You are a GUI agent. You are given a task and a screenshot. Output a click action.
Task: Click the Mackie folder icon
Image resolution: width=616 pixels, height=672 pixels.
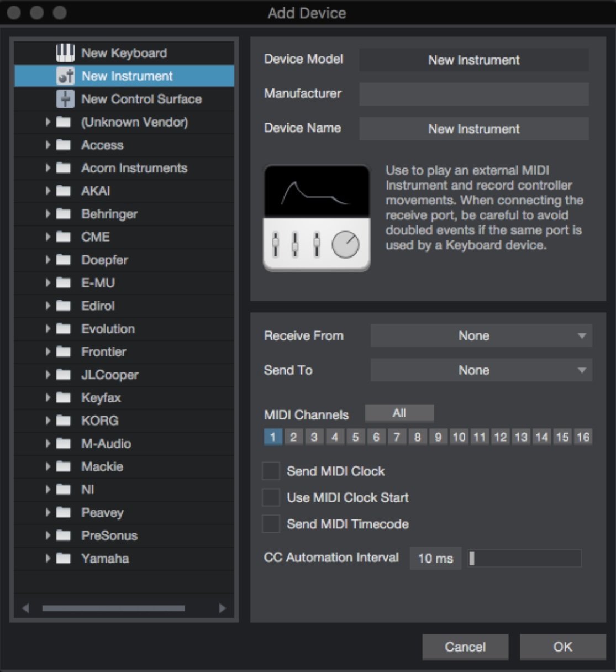point(64,466)
